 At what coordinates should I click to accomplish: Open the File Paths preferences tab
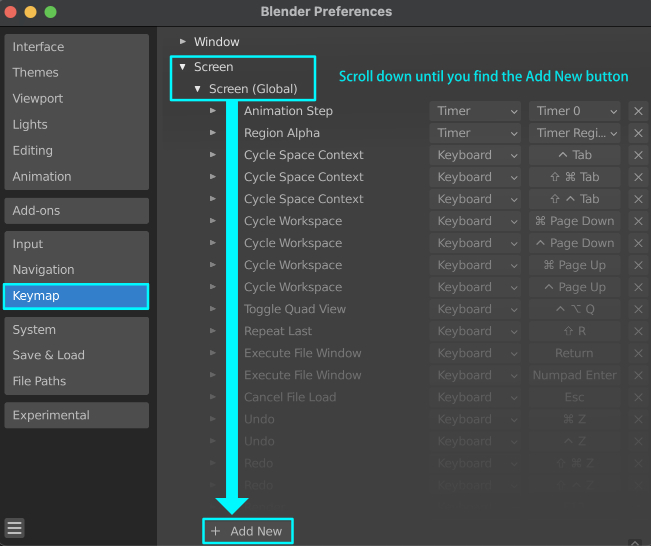(x=76, y=381)
